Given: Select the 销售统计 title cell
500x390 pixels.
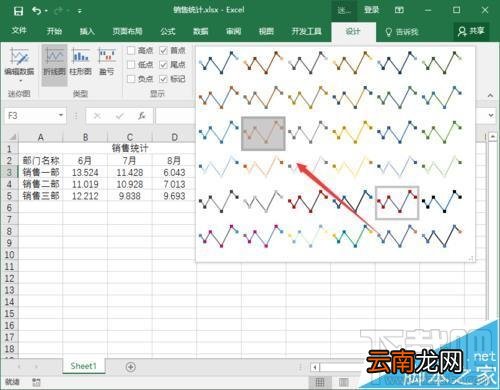Looking at the screenshot, I should pyautogui.click(x=130, y=148).
